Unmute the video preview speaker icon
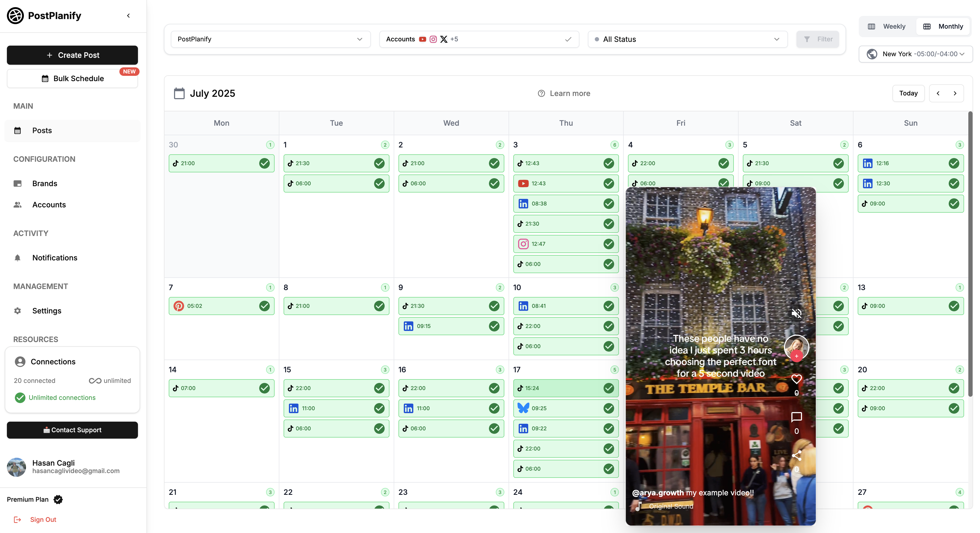The height and width of the screenshot is (533, 980). 796,313
